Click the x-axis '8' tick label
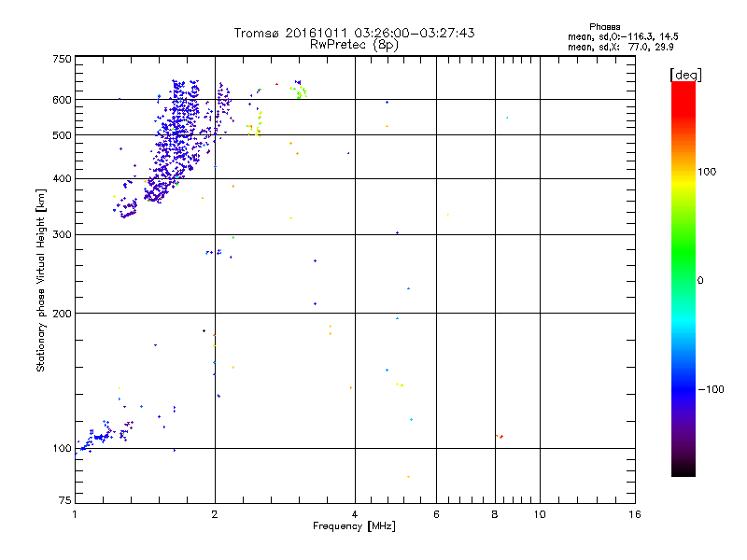The width and height of the screenshot is (747, 560). (495, 514)
